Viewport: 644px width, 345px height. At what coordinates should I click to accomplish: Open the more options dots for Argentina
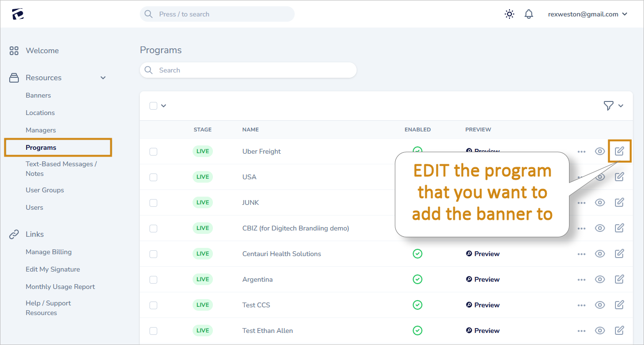pyautogui.click(x=582, y=280)
